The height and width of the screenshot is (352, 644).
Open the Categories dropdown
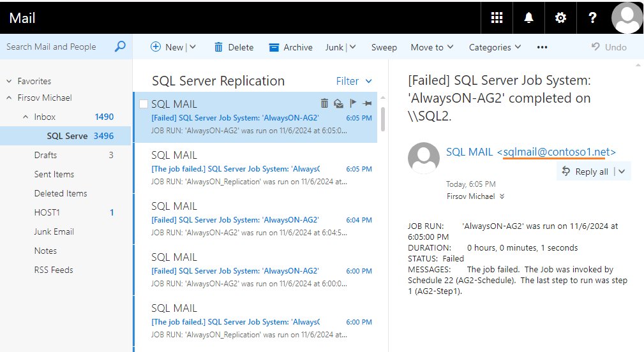pos(495,47)
